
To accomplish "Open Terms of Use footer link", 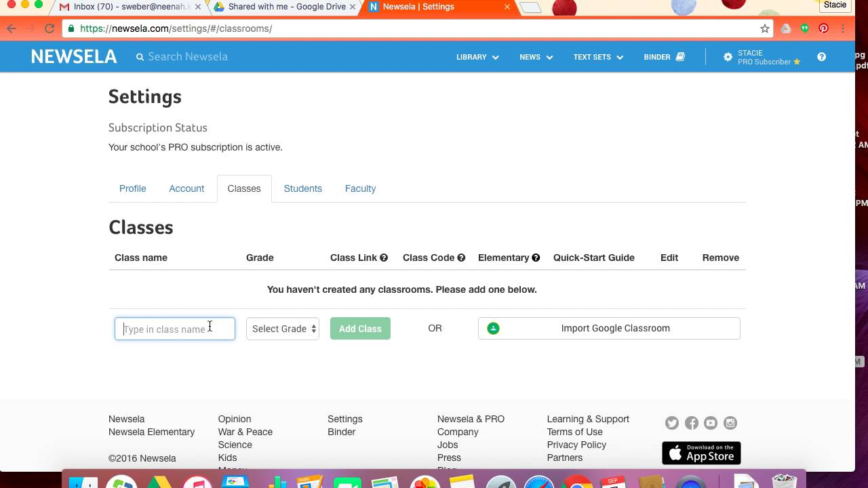I will click(574, 432).
